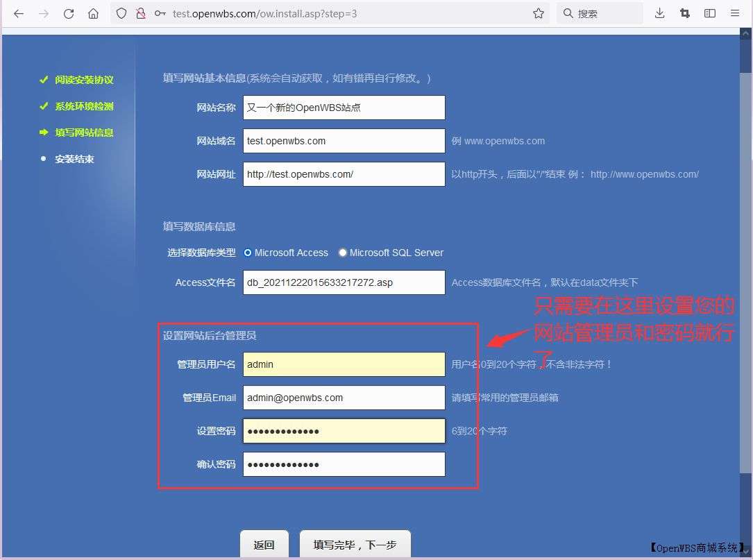The height and width of the screenshot is (560, 753).
Task: Click the back navigation arrow
Action: click(18, 13)
